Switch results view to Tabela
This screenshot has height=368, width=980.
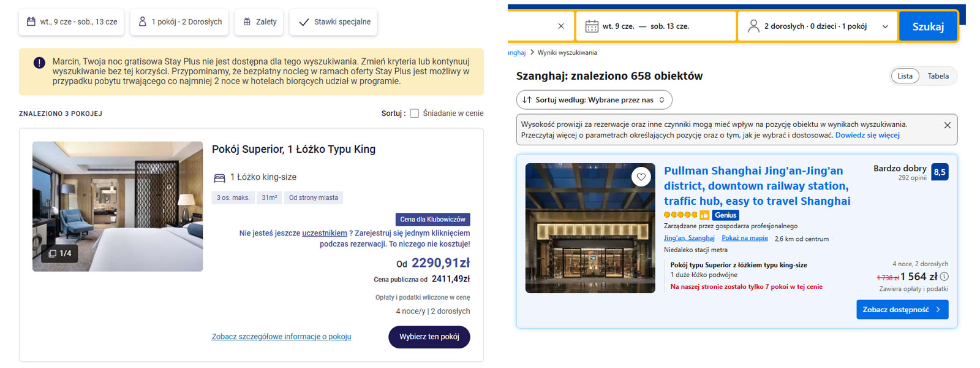938,76
